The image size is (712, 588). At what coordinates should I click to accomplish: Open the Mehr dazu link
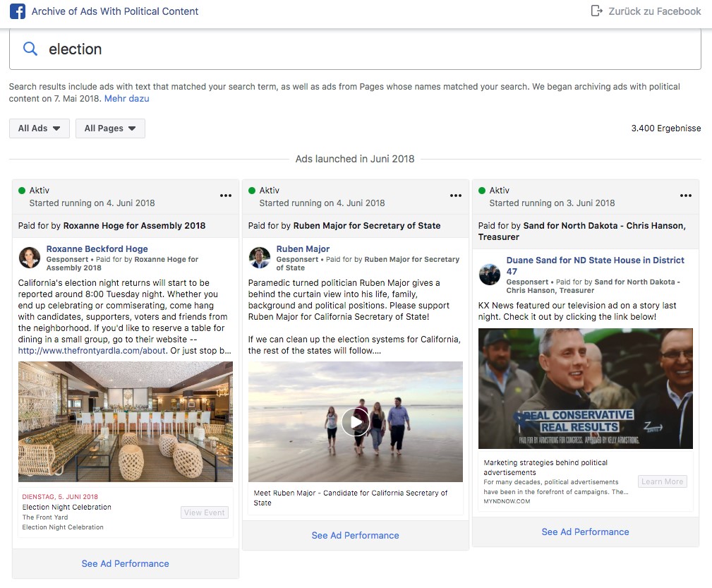point(127,99)
